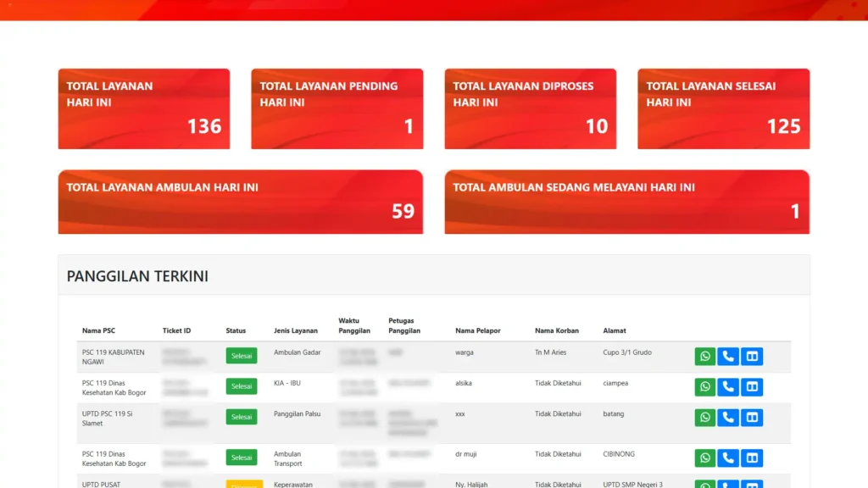Click Selesai status badge in Ambulan Gadar row
The height and width of the screenshot is (488, 868).
point(242,356)
